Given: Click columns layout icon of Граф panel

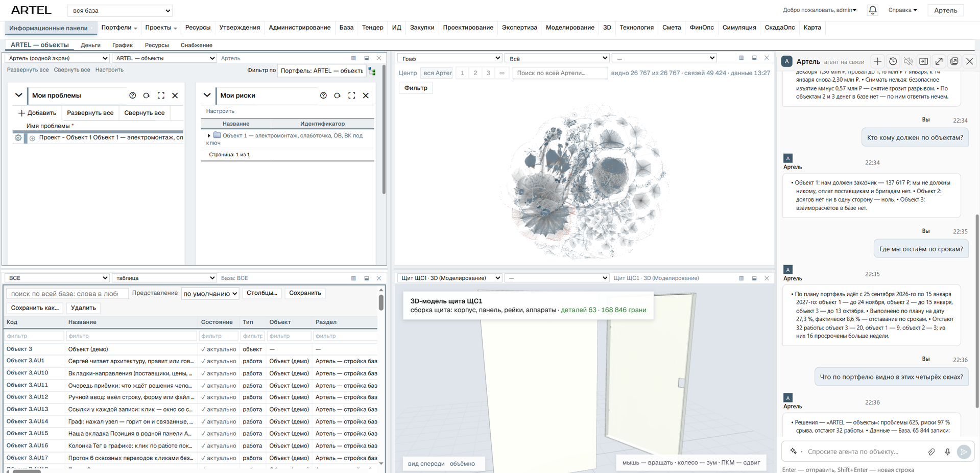Looking at the screenshot, I should (741, 58).
